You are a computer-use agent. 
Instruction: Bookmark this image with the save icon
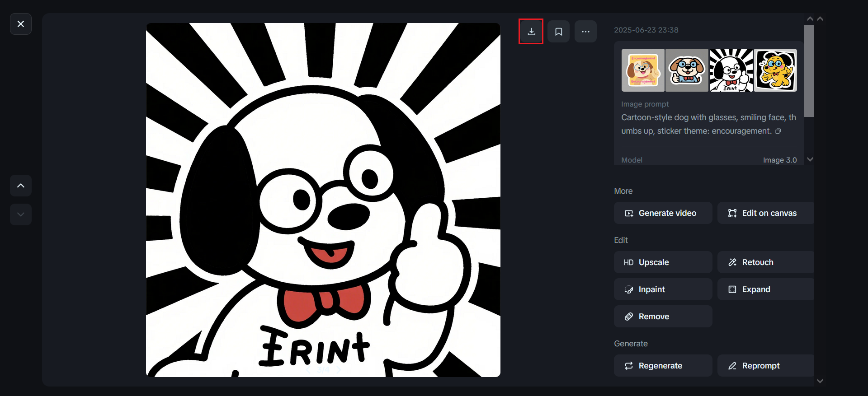[559, 32]
